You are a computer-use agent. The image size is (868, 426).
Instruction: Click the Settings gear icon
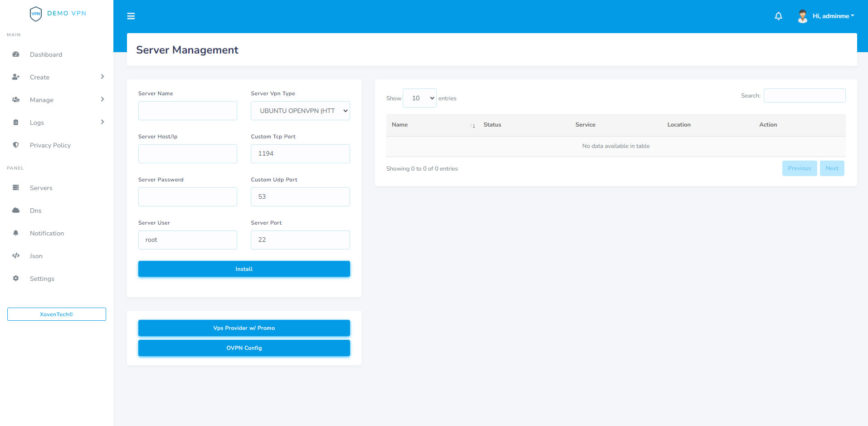click(16, 279)
